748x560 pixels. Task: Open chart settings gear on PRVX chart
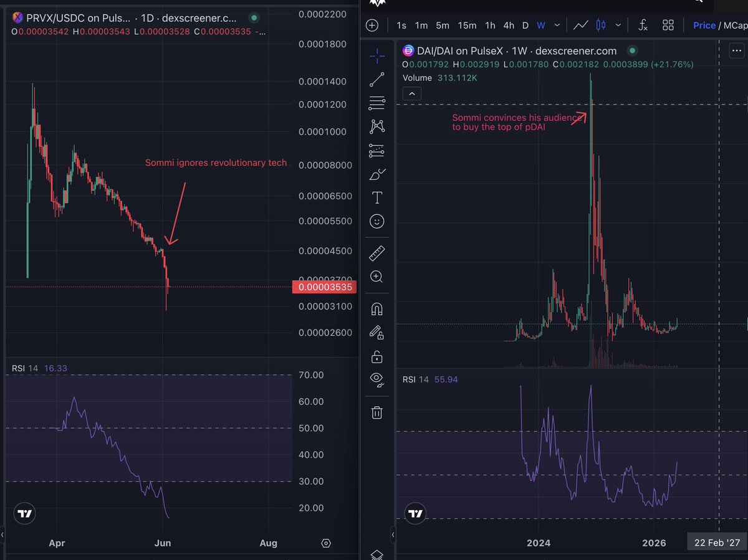pyautogui.click(x=326, y=543)
